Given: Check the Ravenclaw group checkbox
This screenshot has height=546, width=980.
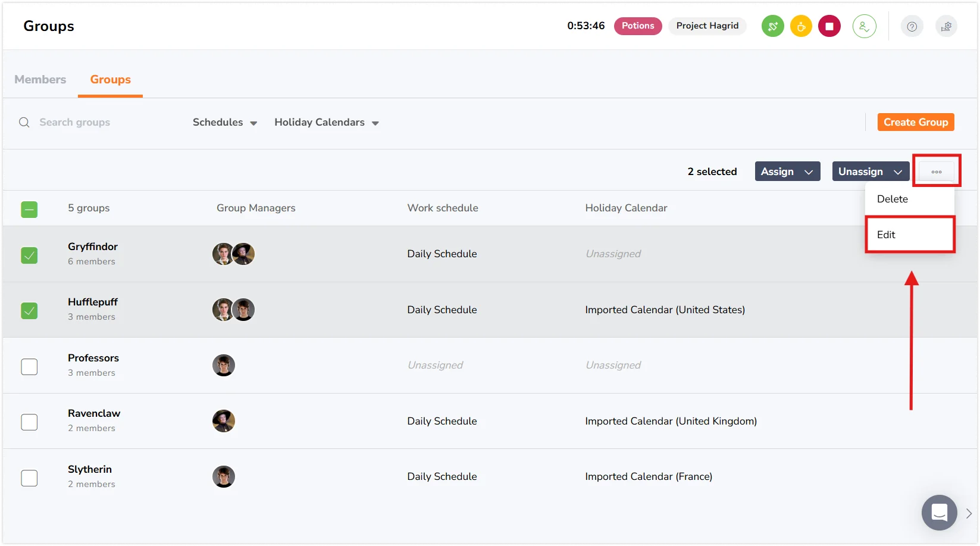Looking at the screenshot, I should (29, 422).
